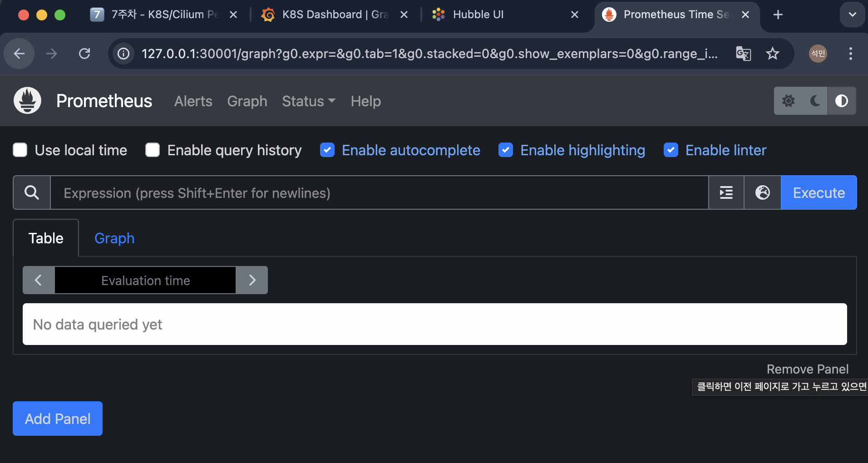Viewport: 868px width, 463px height.
Task: Click the search magnifier icon
Action: pos(32,192)
